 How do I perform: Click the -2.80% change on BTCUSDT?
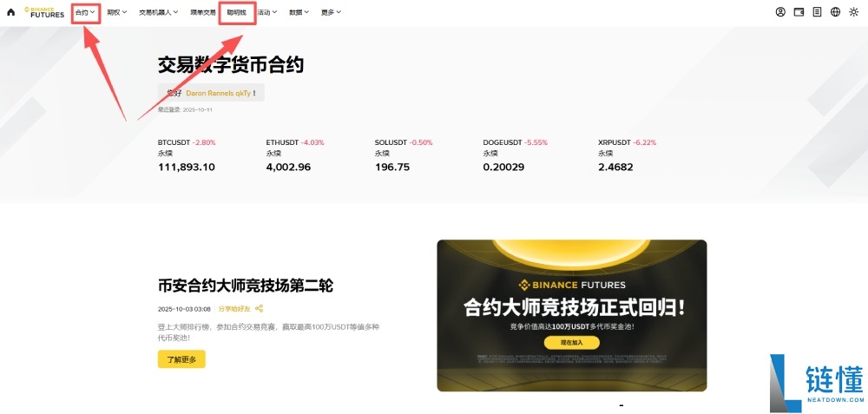tap(204, 142)
